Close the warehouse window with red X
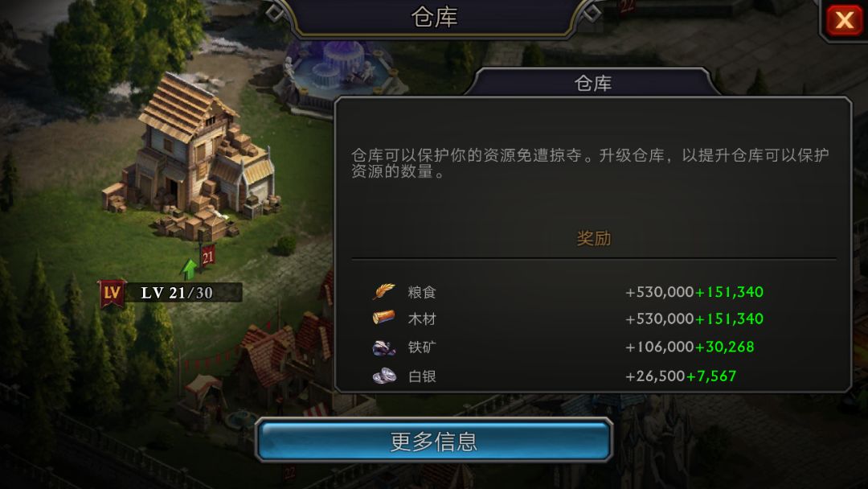Image resolution: width=868 pixels, height=489 pixels. (844, 20)
